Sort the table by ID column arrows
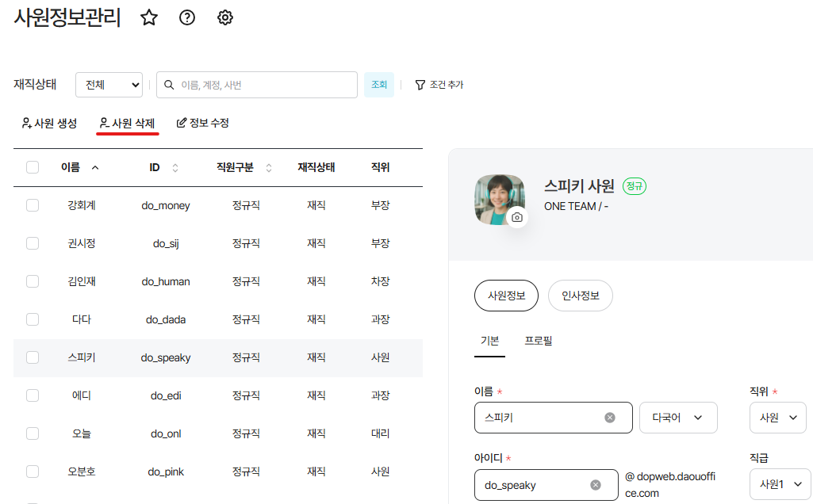The width and height of the screenshot is (813, 504). [x=175, y=168]
